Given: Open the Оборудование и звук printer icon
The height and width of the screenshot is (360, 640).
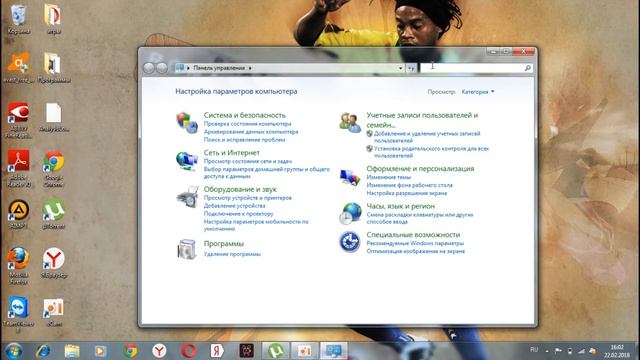Looking at the screenshot, I should [x=187, y=197].
